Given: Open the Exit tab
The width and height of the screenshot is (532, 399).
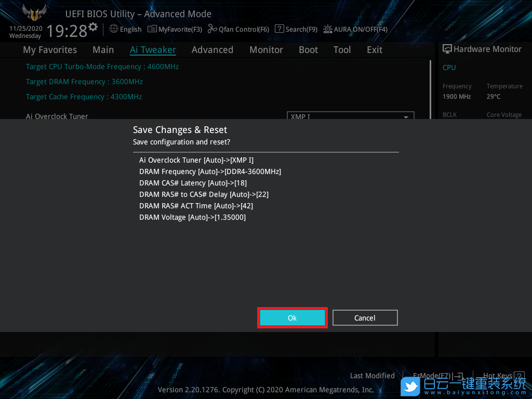Looking at the screenshot, I should coord(374,50).
